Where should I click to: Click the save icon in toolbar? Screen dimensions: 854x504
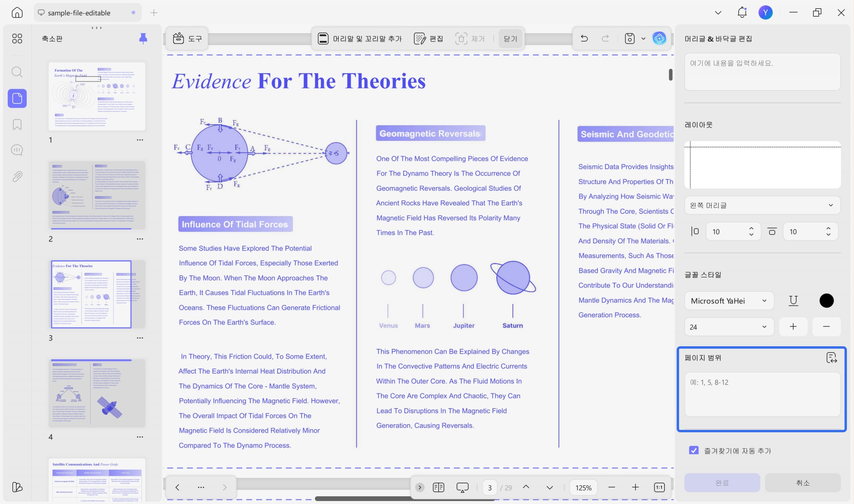[x=629, y=38]
